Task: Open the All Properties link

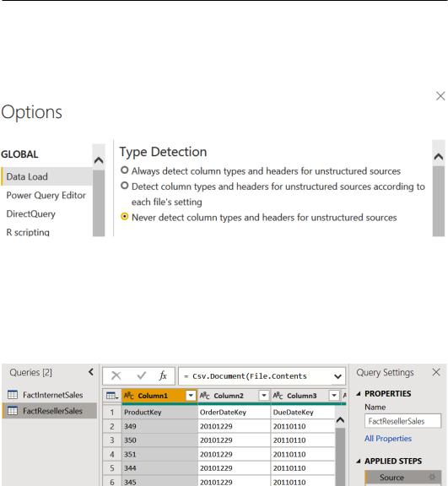Action: click(x=388, y=439)
